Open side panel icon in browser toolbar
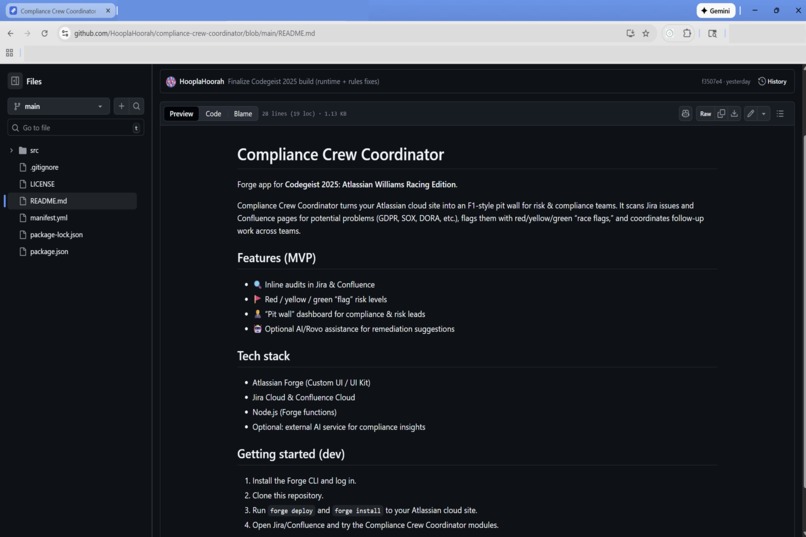 (712, 33)
